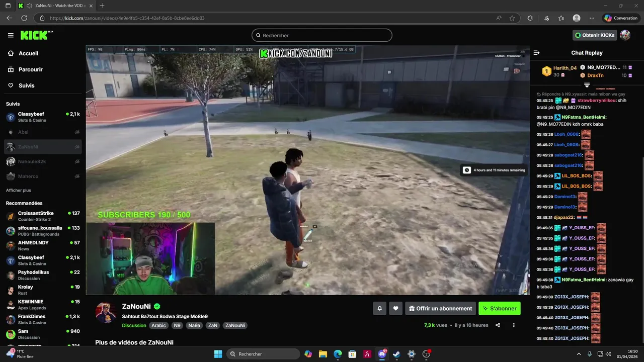Open browser Settings and more menu
The width and height of the screenshot is (644, 362).
[592, 18]
